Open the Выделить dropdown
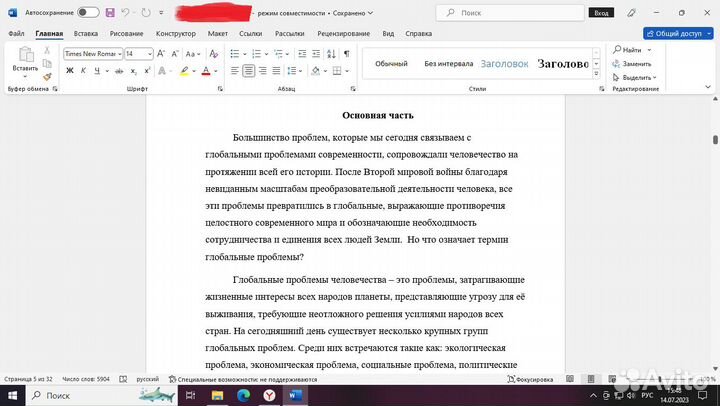 click(x=635, y=78)
